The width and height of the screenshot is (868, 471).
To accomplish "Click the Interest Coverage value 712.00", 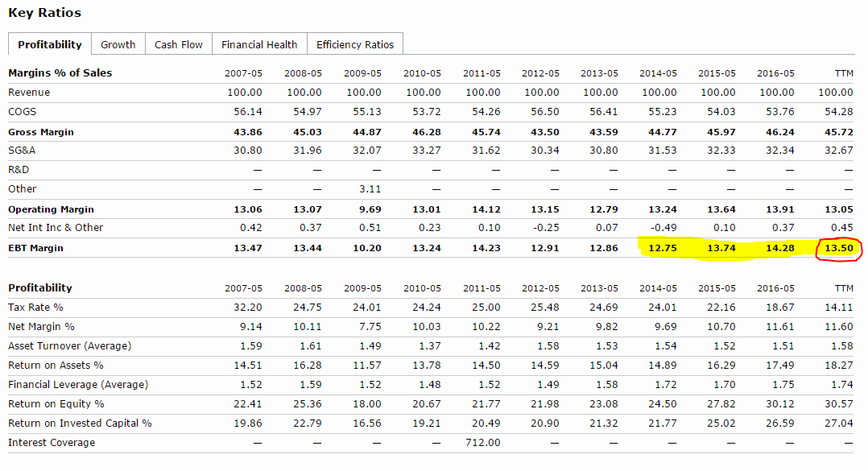I will 483,443.
